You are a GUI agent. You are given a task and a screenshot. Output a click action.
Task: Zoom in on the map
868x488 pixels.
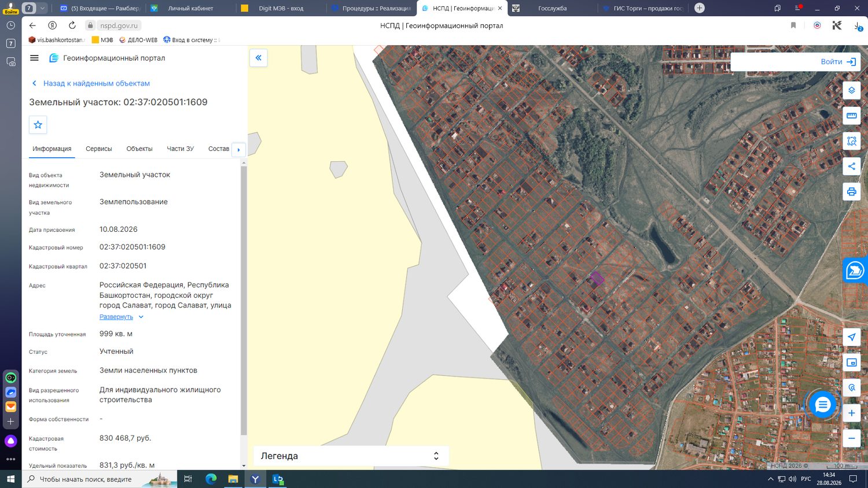click(x=851, y=413)
